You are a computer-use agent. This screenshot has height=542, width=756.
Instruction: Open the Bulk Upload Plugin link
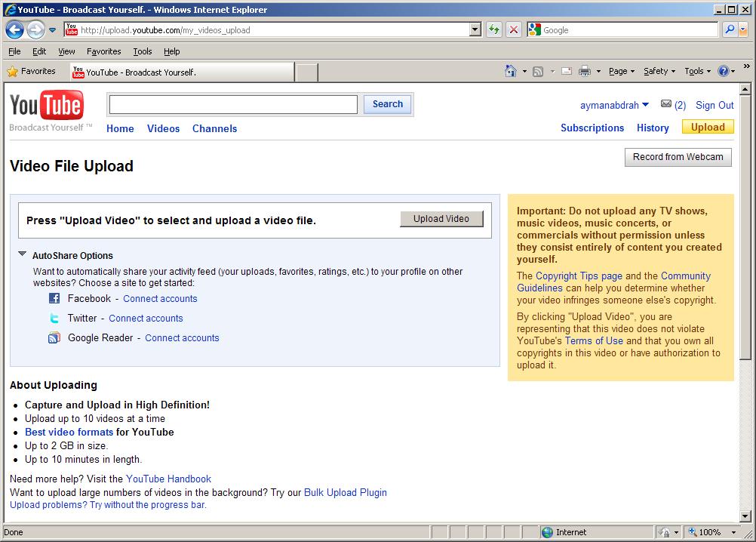tap(346, 492)
